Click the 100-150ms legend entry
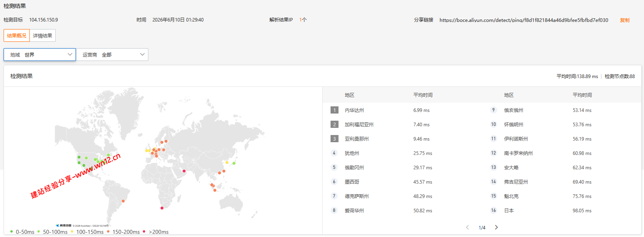The height and width of the screenshot is (237, 644). pyautogui.click(x=87, y=232)
